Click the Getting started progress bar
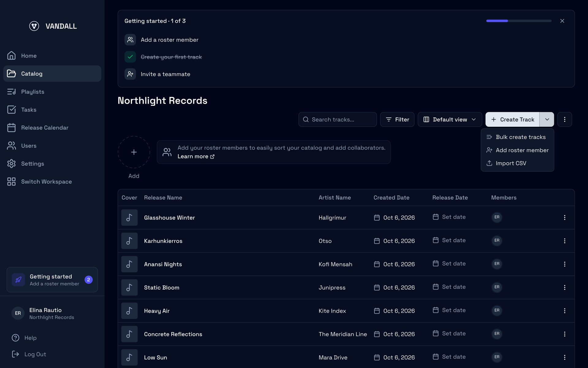This screenshot has height=368, width=588. [519, 21]
